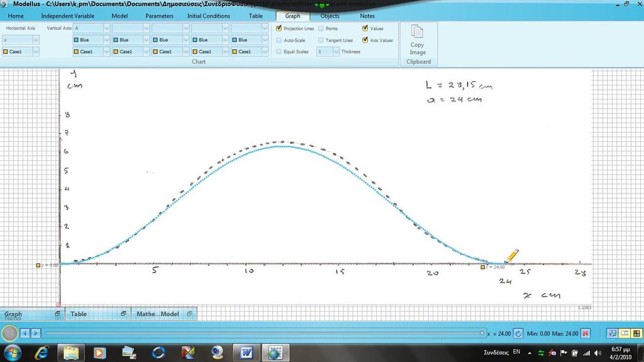Screen dimensions: 644x362
Task: Enable the Tangent Lines checkbox
Action: [x=321, y=40]
